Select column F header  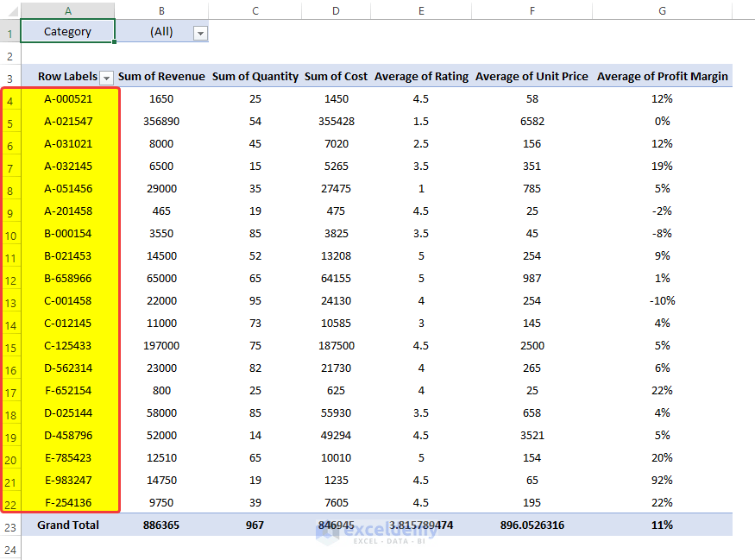(x=532, y=8)
